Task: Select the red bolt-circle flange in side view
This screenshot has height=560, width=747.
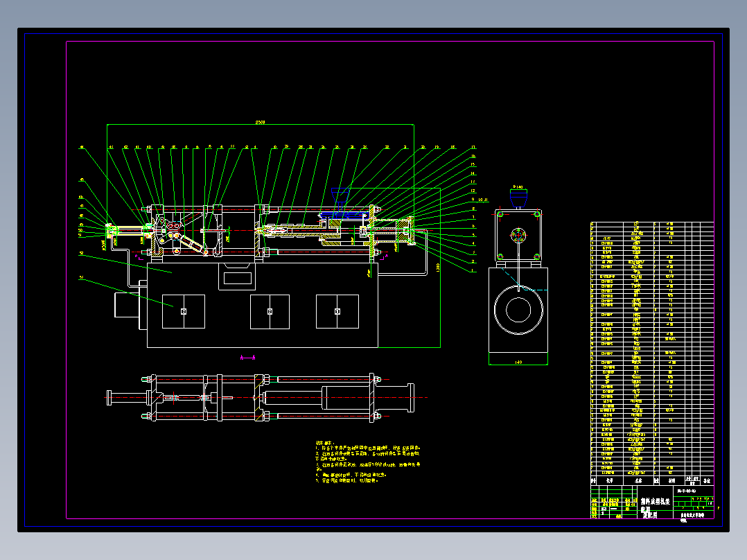Action: click(518, 234)
